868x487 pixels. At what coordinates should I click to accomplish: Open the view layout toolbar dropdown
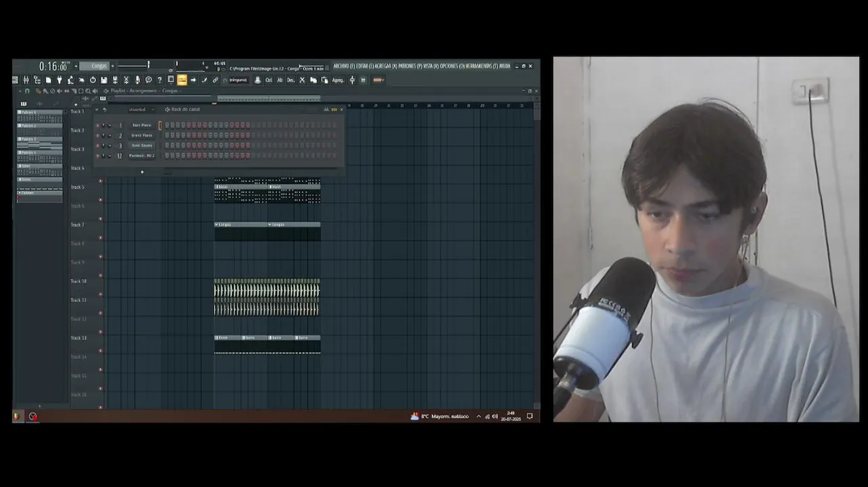click(170, 80)
